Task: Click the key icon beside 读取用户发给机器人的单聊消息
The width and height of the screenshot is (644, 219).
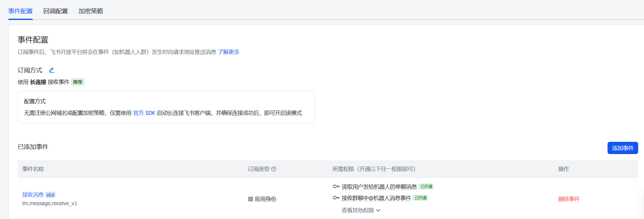Action: point(336,187)
